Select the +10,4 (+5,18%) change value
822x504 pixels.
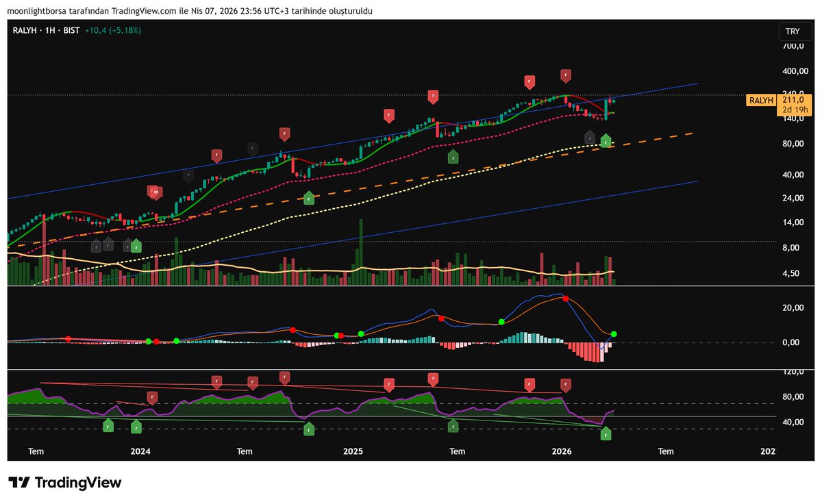113,31
